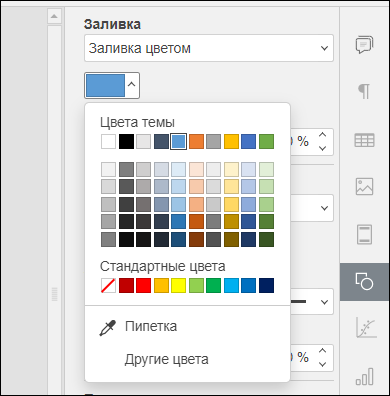
Task: Pick dark slate blue theme color
Action: pos(161,141)
